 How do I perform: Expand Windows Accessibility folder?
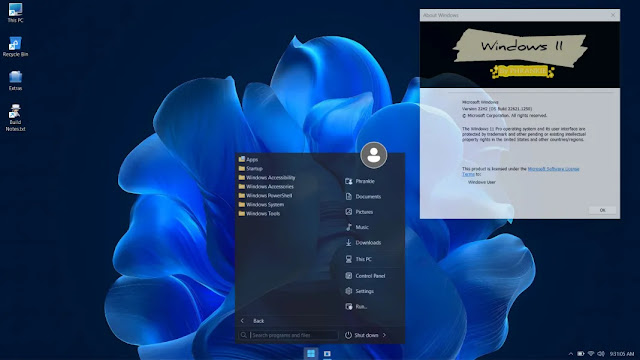[267, 177]
